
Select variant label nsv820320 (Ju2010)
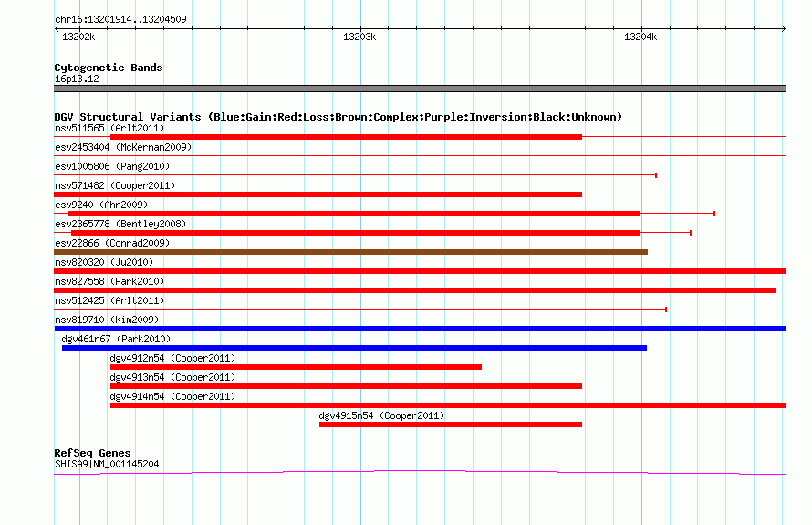104,262
